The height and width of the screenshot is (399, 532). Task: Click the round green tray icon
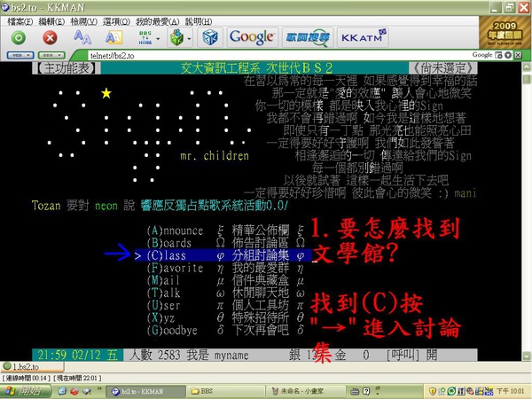451,392
